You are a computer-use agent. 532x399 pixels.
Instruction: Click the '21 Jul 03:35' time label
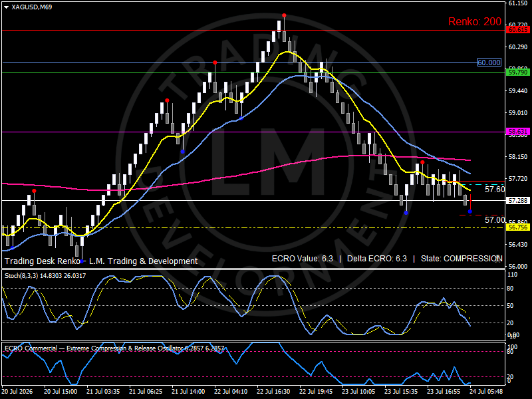click(x=103, y=391)
